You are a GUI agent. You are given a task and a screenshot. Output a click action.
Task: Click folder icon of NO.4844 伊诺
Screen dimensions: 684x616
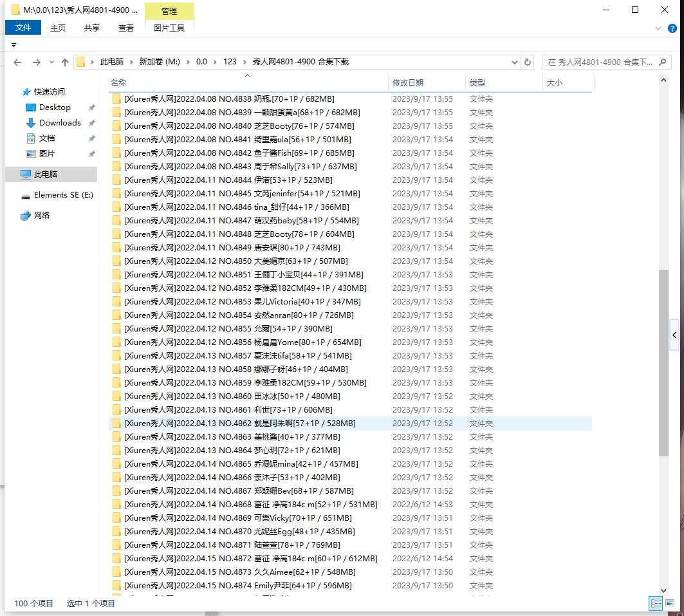point(116,180)
